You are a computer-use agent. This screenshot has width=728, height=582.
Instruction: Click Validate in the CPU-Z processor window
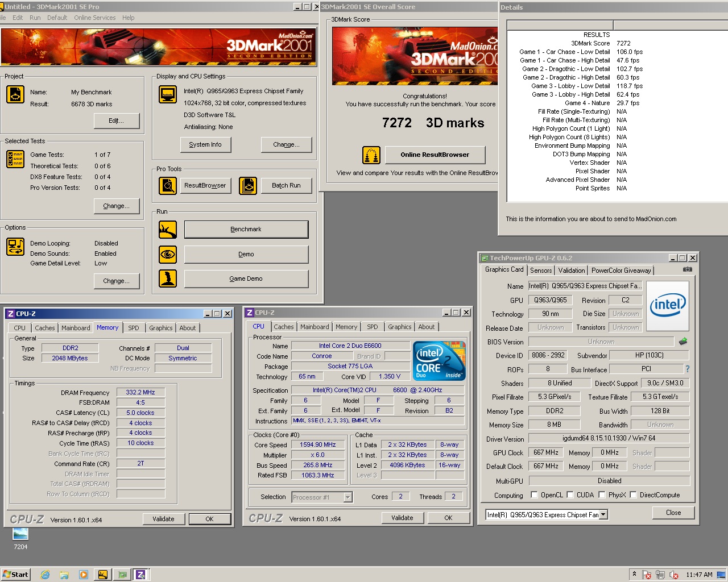(402, 518)
